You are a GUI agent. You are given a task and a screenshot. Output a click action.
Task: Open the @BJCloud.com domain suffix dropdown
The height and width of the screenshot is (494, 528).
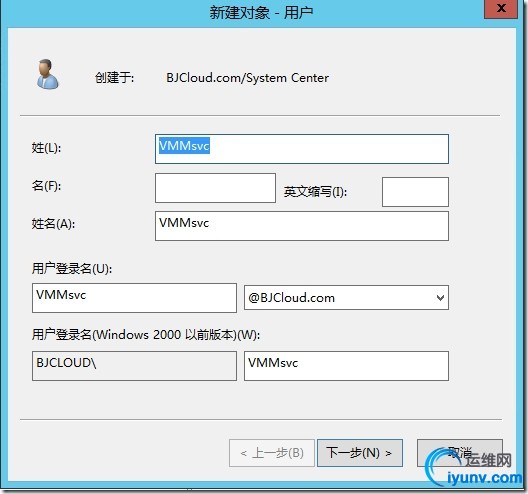(x=346, y=298)
